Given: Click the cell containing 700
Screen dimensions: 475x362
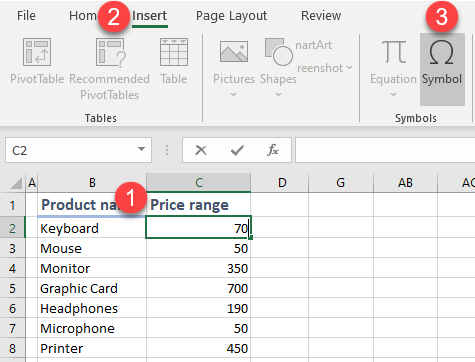Looking at the screenshot, I should [199, 289].
